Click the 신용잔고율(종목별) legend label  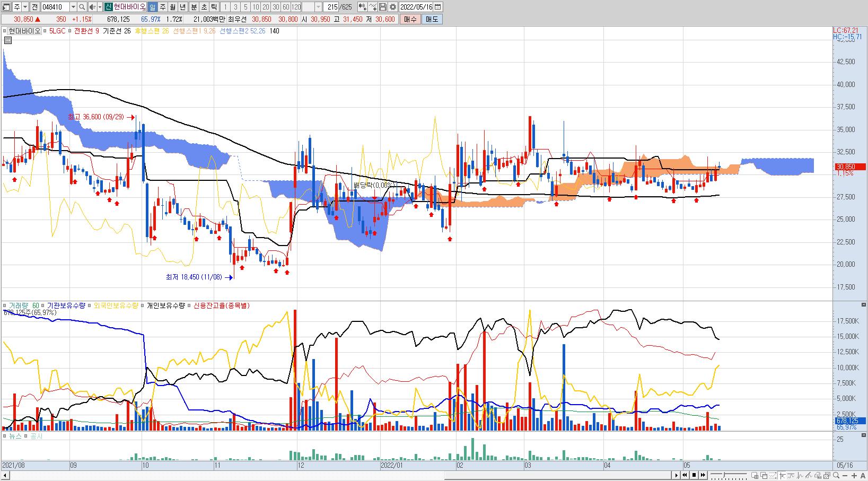click(x=222, y=305)
